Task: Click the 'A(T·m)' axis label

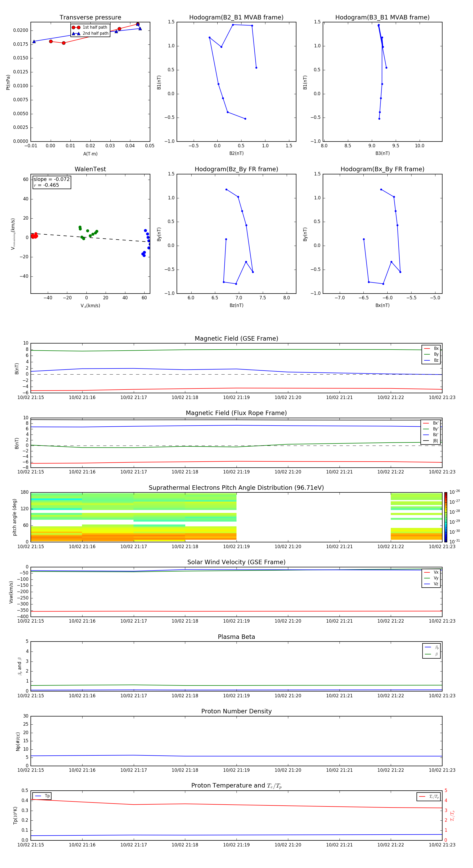Action: pos(90,154)
